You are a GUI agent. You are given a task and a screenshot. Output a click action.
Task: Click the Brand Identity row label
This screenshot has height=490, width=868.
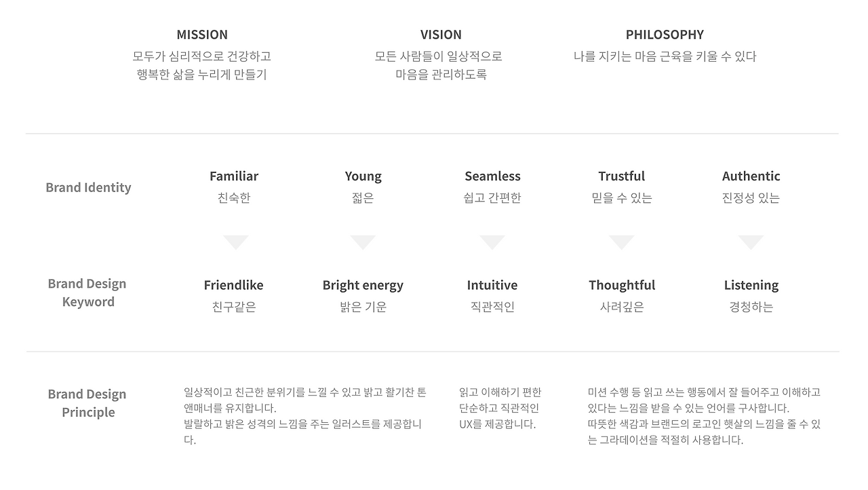(88, 187)
